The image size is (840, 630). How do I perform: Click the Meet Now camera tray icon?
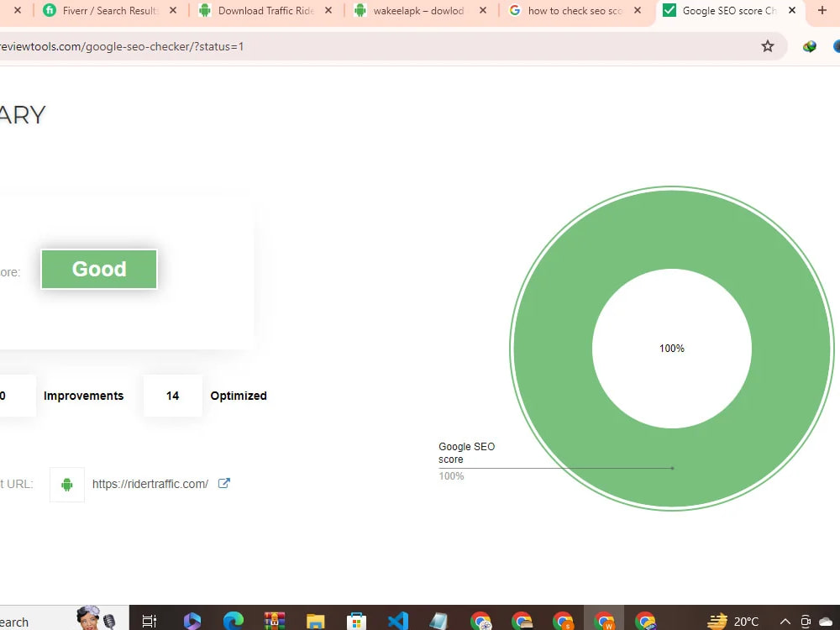pyautogui.click(x=805, y=622)
